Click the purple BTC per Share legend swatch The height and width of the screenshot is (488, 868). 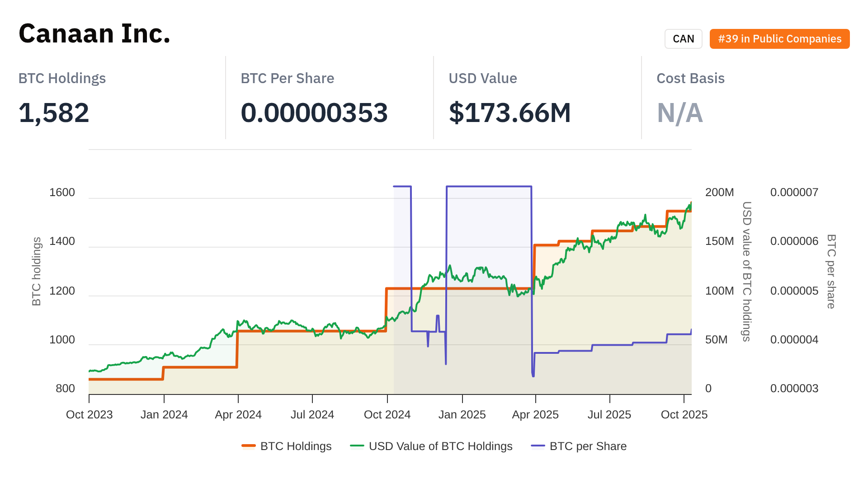click(538, 446)
